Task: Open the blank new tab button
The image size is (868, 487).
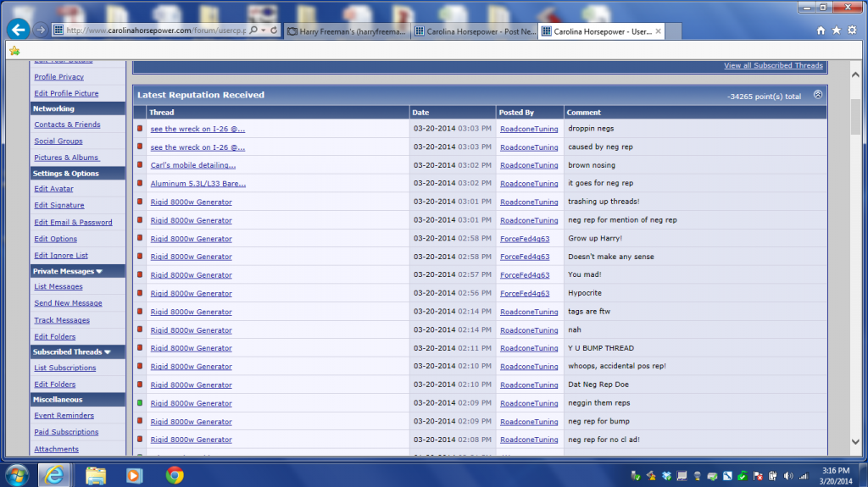Action: [x=672, y=31]
